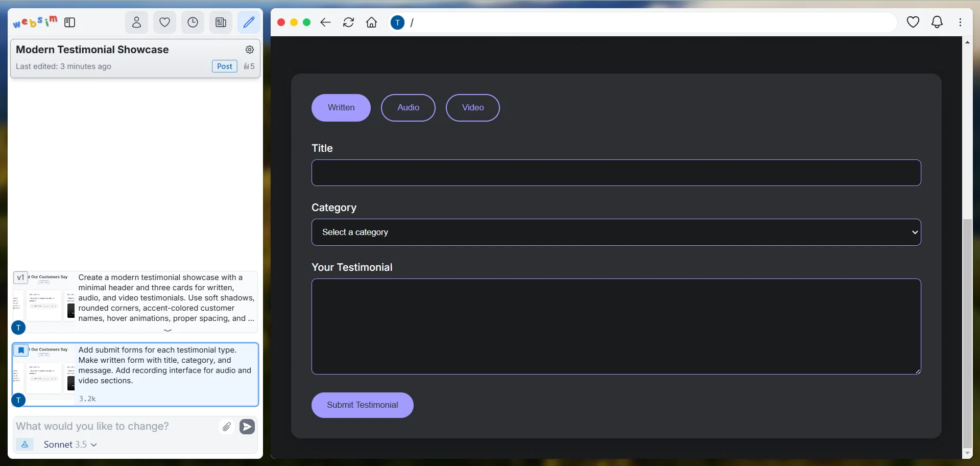Click the preview page vertical scrollbar

point(967,333)
